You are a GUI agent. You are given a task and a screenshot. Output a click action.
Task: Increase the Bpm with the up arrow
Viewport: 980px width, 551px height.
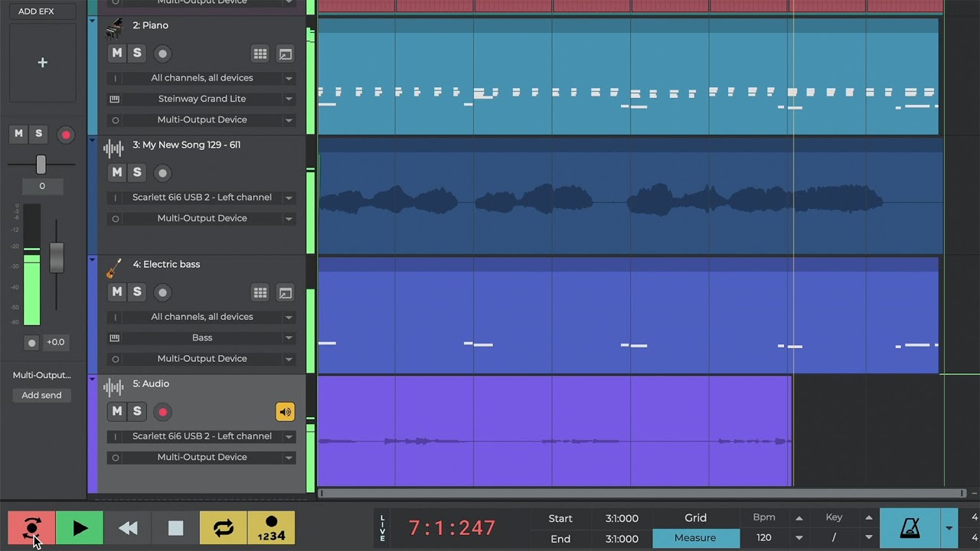pyautogui.click(x=799, y=518)
